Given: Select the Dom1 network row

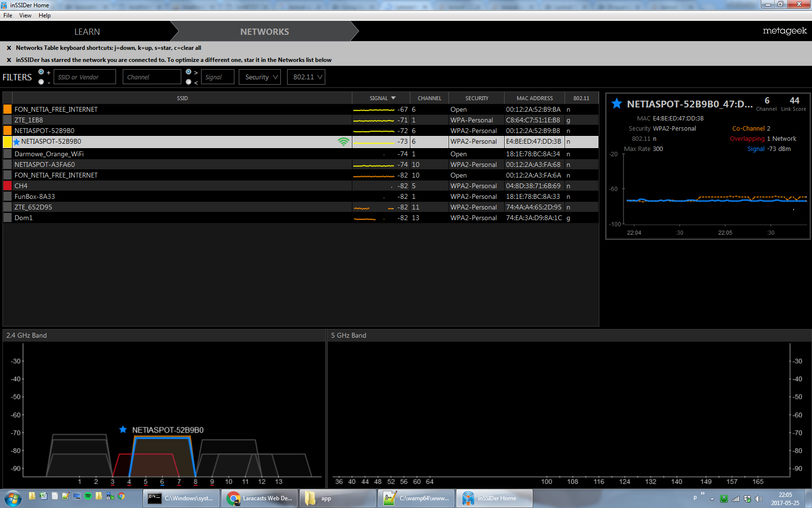Looking at the screenshot, I should tap(301, 218).
